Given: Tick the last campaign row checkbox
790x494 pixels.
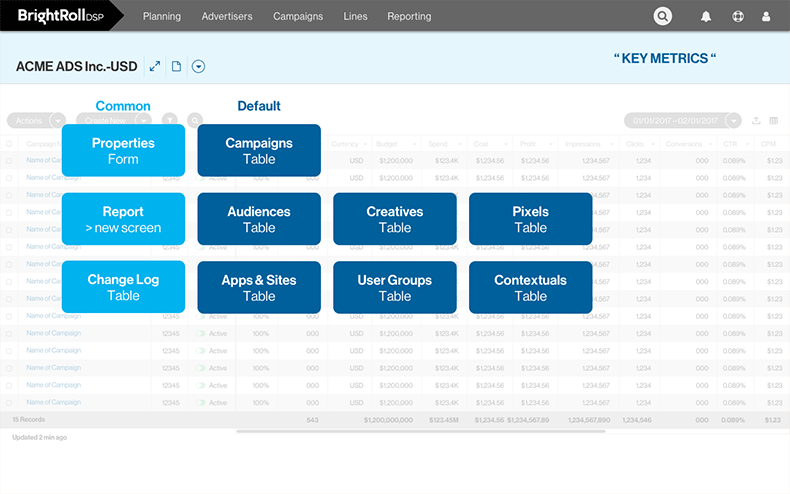Looking at the screenshot, I should [x=9, y=403].
